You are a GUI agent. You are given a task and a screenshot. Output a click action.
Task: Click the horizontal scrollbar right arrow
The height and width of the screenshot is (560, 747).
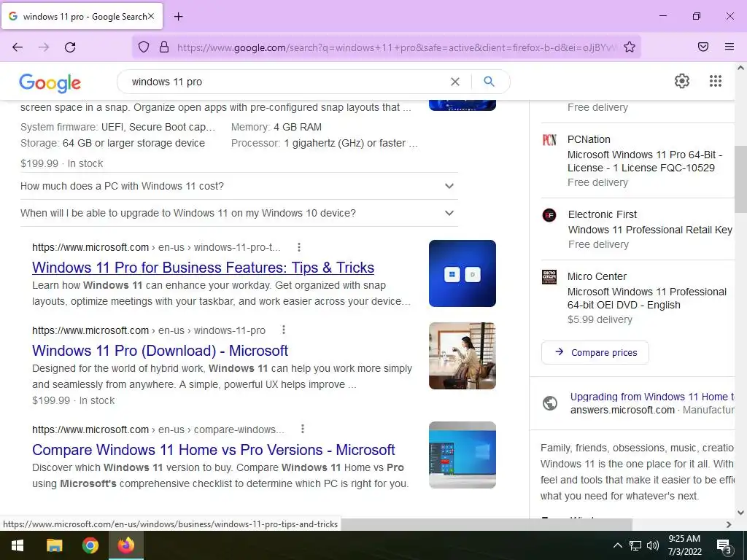click(x=729, y=524)
